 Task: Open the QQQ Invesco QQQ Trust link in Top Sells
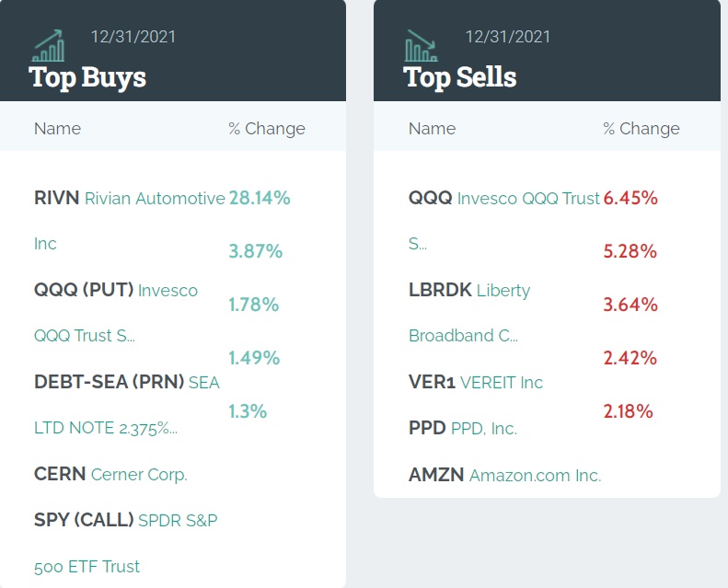click(503, 198)
